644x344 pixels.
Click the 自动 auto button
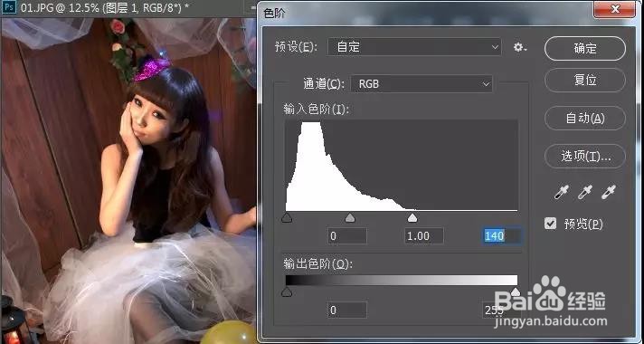coord(585,119)
